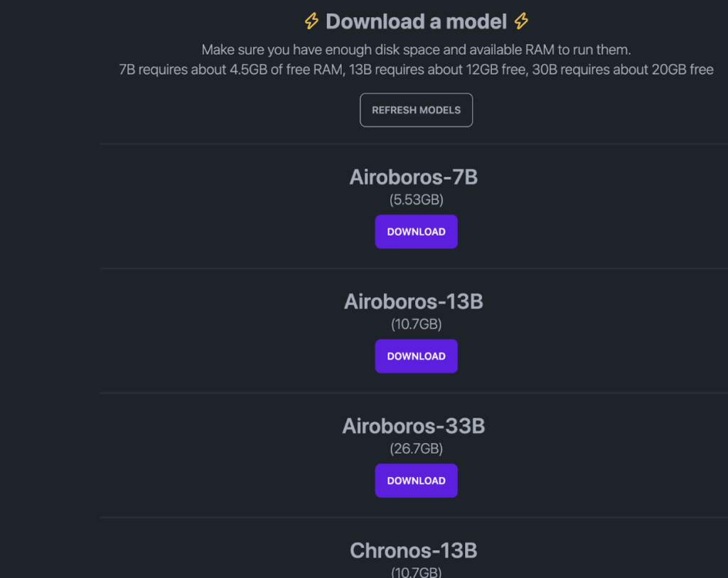This screenshot has width=728, height=578.
Task: Click the RAM requirements line for 7B, 13B, 30B
Action: (416, 70)
